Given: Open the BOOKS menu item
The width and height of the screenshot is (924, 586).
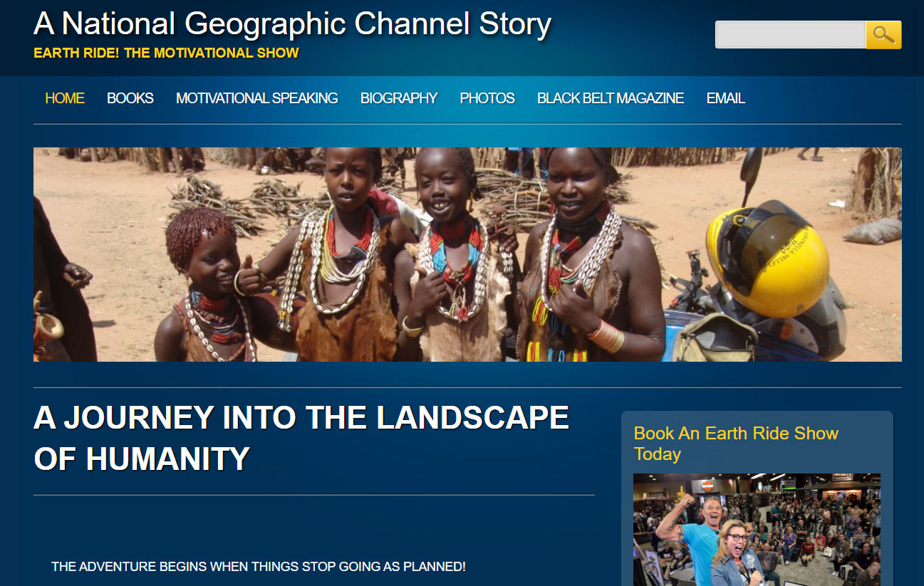Looking at the screenshot, I should [x=130, y=98].
